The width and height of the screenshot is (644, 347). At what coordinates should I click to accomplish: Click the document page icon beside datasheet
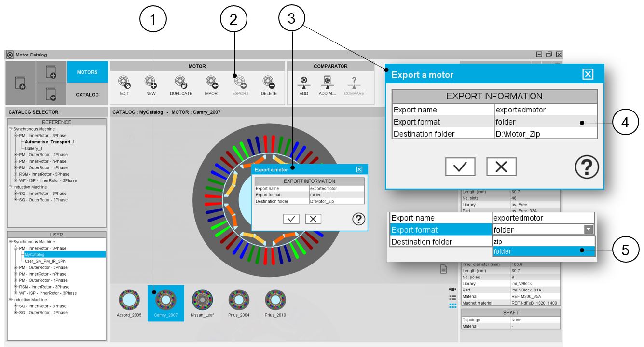[443, 269]
